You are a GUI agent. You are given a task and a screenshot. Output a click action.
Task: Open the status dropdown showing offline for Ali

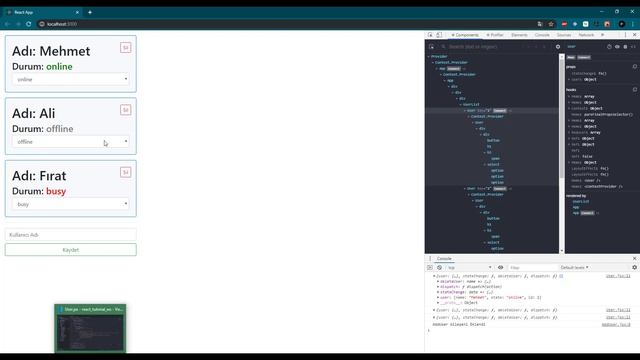(x=71, y=142)
